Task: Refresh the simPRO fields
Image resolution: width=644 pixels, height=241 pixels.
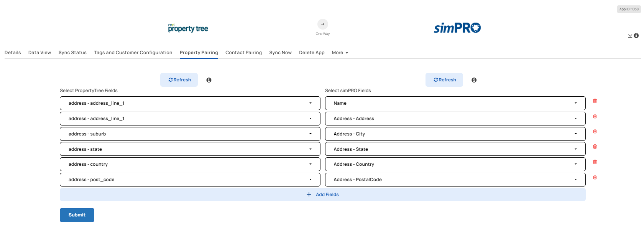Action: pos(444,80)
